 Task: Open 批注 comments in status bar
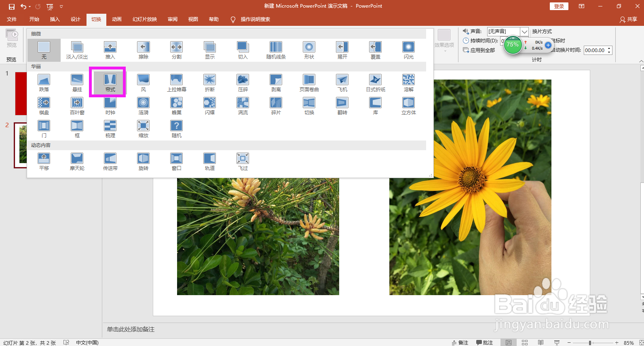[484, 342]
